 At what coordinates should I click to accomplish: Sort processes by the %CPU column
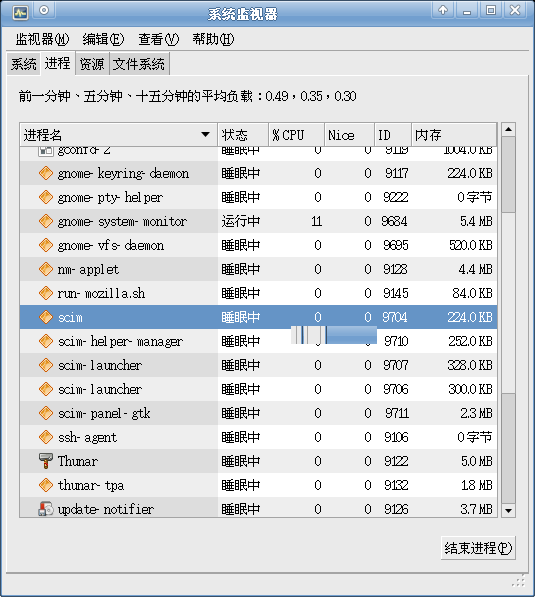pyautogui.click(x=296, y=135)
